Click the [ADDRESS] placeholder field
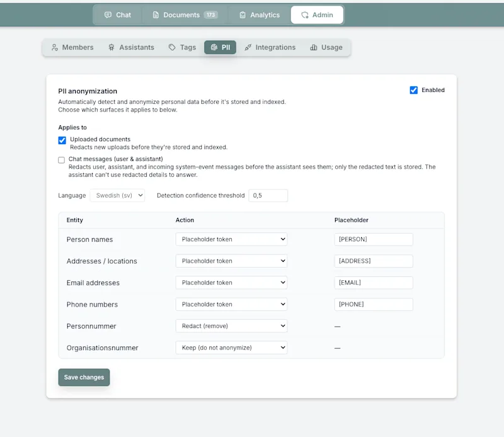The width and height of the screenshot is (504, 437). pos(374,261)
